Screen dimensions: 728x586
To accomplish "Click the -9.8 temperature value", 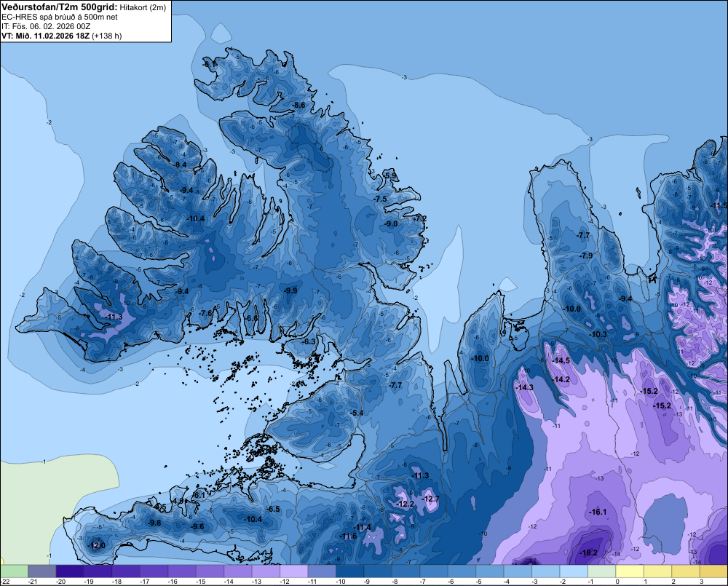I will [x=154, y=523].
